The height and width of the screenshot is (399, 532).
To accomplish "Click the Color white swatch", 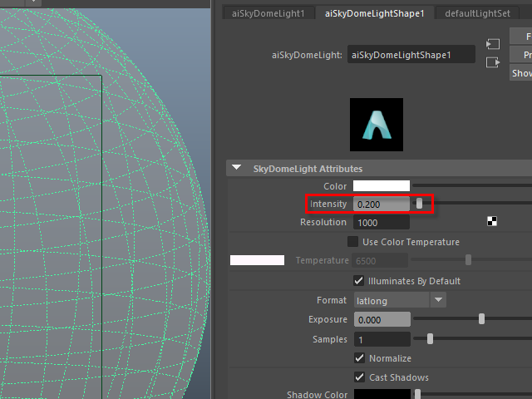I will 382,185.
